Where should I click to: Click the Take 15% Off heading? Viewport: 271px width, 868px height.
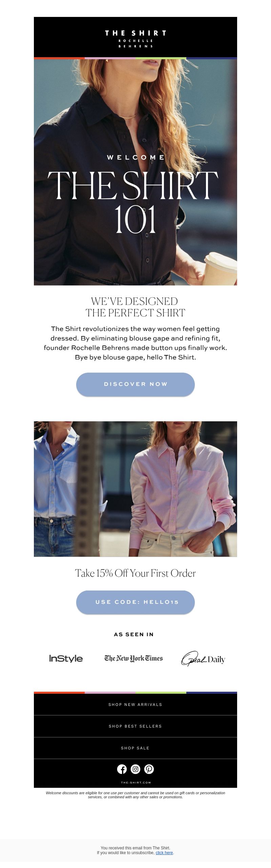point(135,573)
